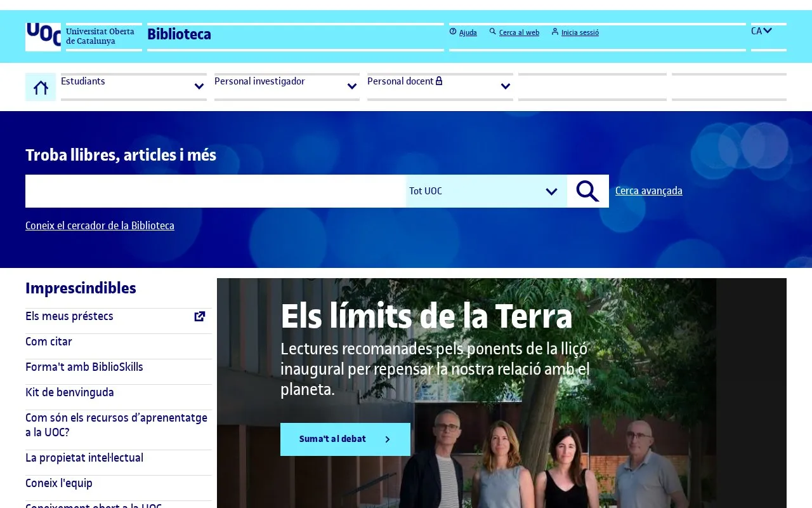The width and height of the screenshot is (812, 508).
Task: Click external link icon beside Els meus préstecs
Action: pos(200,316)
